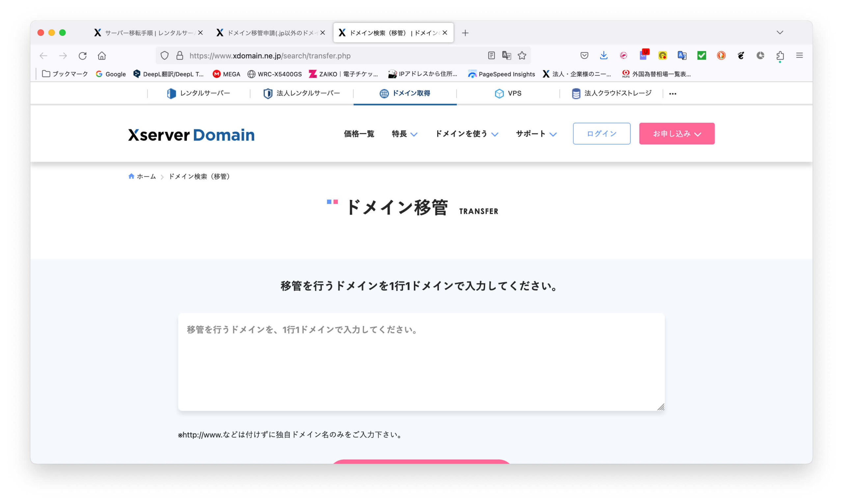Click the ホーム breadcrumb link

[147, 176]
